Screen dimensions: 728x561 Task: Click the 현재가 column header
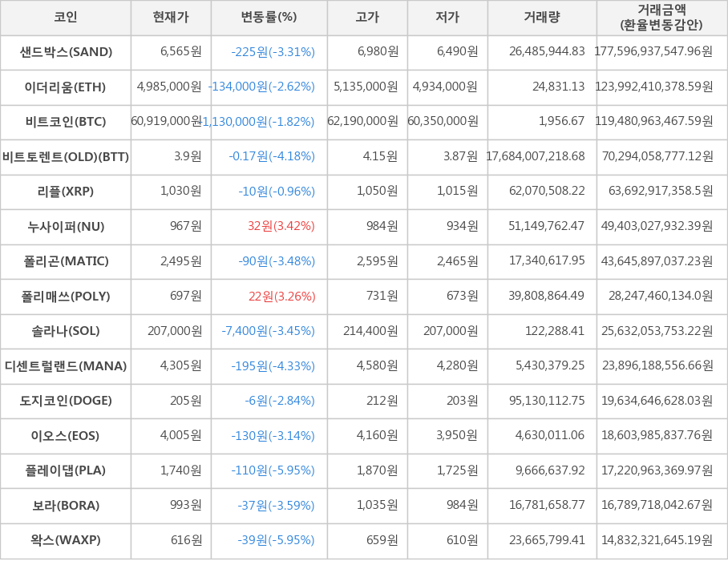171,18
